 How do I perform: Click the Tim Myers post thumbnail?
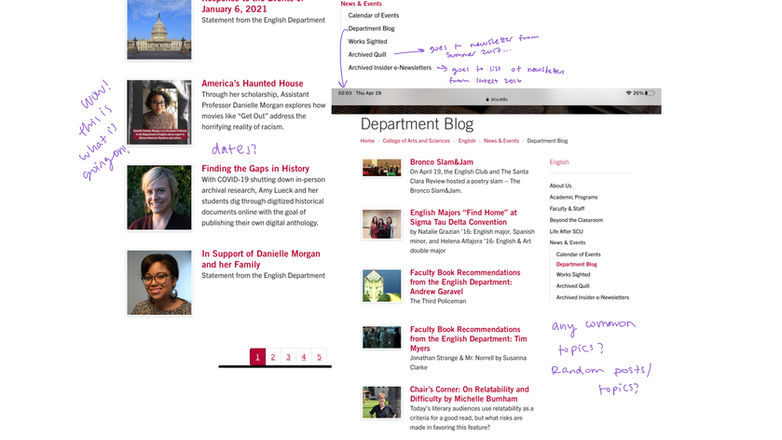point(382,337)
